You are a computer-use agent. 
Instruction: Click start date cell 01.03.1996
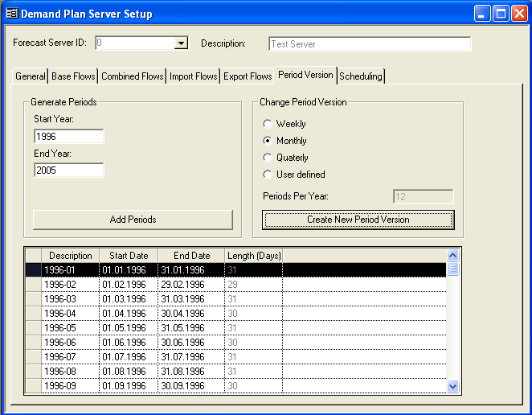(129, 299)
